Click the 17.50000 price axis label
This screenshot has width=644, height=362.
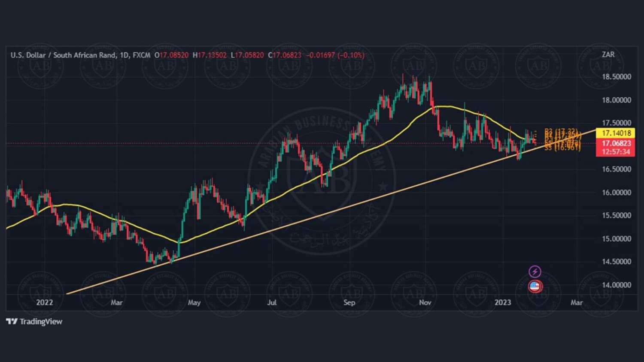617,123
